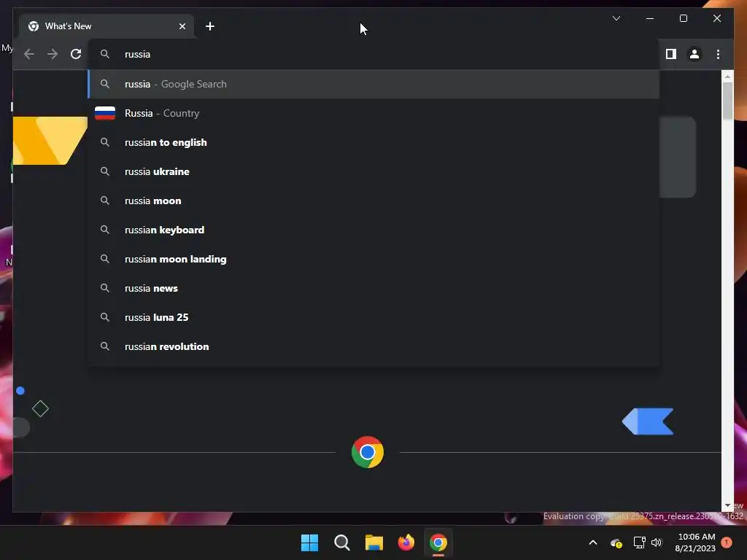This screenshot has height=560, width=747.
Task: Reload the current page
Action: click(76, 54)
